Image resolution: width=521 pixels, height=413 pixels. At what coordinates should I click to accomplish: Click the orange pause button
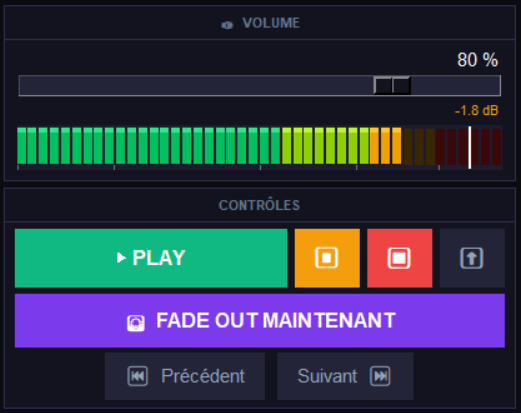point(327,258)
